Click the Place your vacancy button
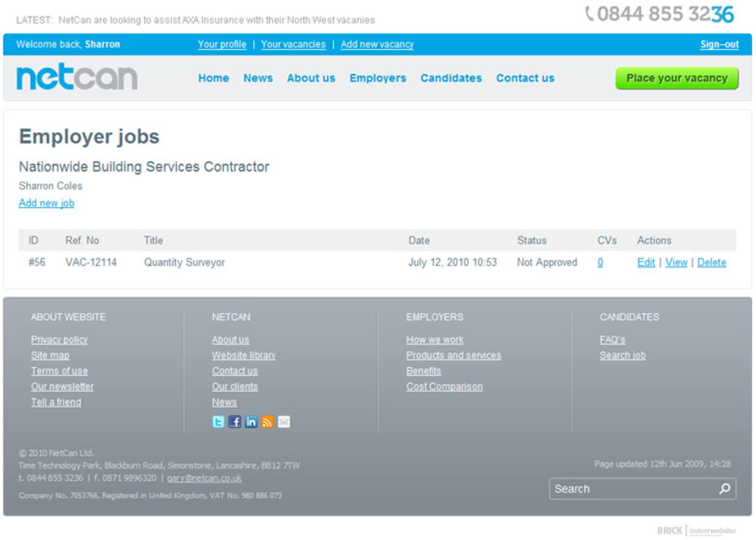This screenshot has height=540, width=756. (677, 78)
